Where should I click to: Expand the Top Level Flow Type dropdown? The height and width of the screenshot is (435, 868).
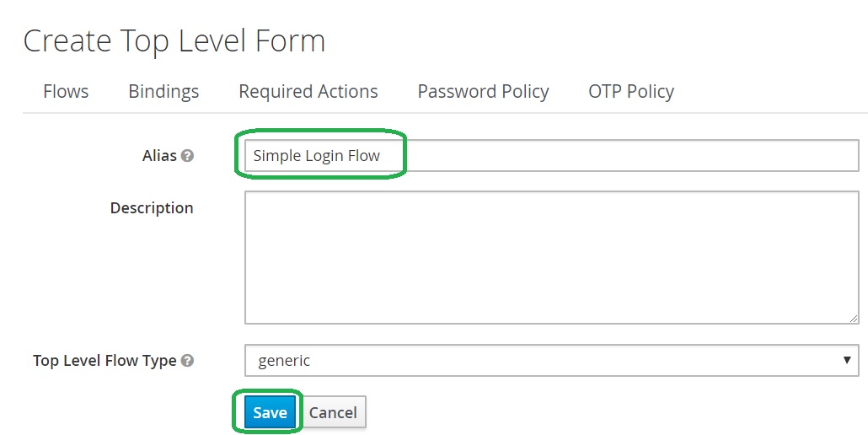tap(551, 361)
